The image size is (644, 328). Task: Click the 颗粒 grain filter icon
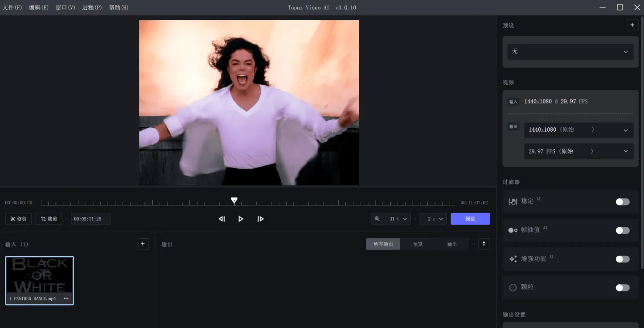pyautogui.click(x=513, y=287)
